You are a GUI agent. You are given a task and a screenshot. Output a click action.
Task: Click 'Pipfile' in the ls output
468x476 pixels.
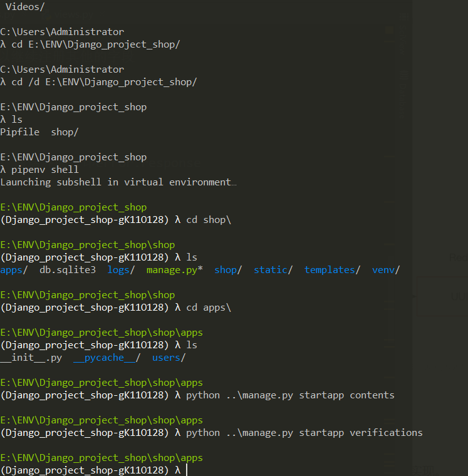(20, 132)
